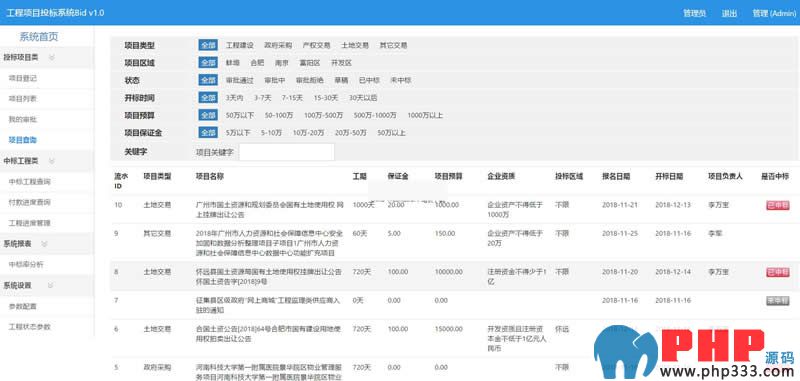This screenshot has width=800, height=381.
Task: Open 项目登记 in the sidebar
Action: [x=22, y=79]
